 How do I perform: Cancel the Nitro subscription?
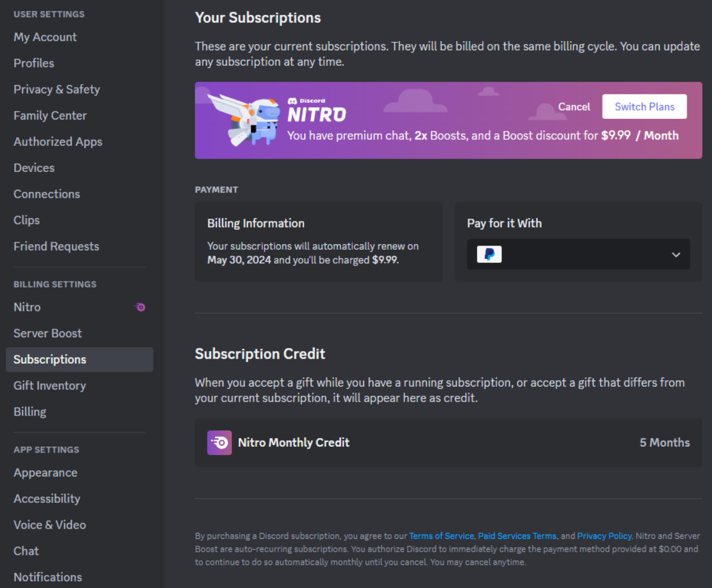point(574,107)
